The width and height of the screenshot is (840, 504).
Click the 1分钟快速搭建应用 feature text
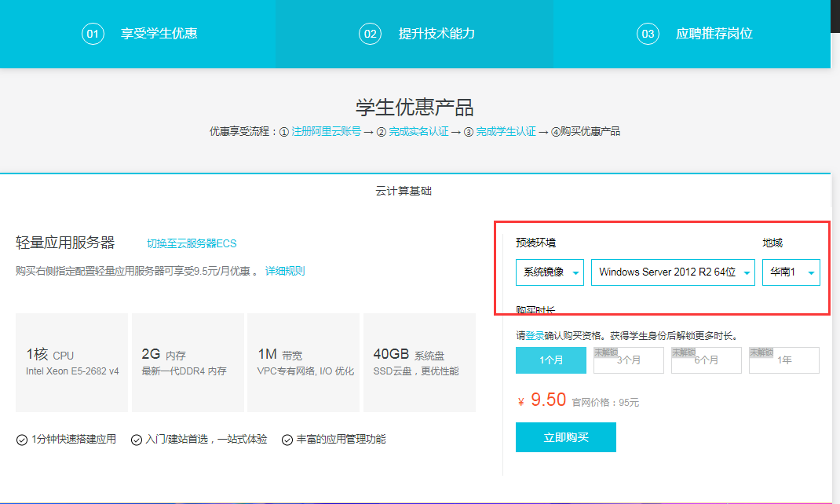(74, 439)
